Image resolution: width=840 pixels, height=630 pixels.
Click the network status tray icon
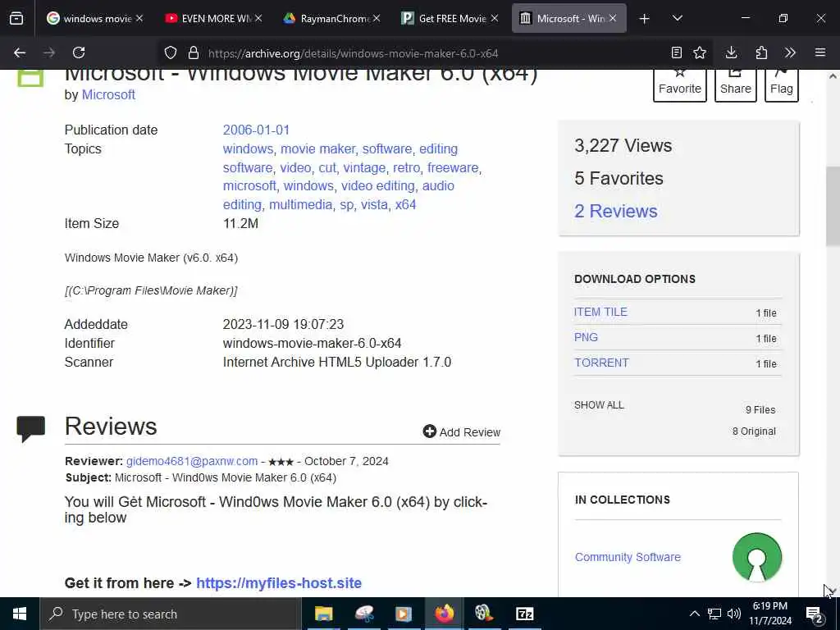714,614
